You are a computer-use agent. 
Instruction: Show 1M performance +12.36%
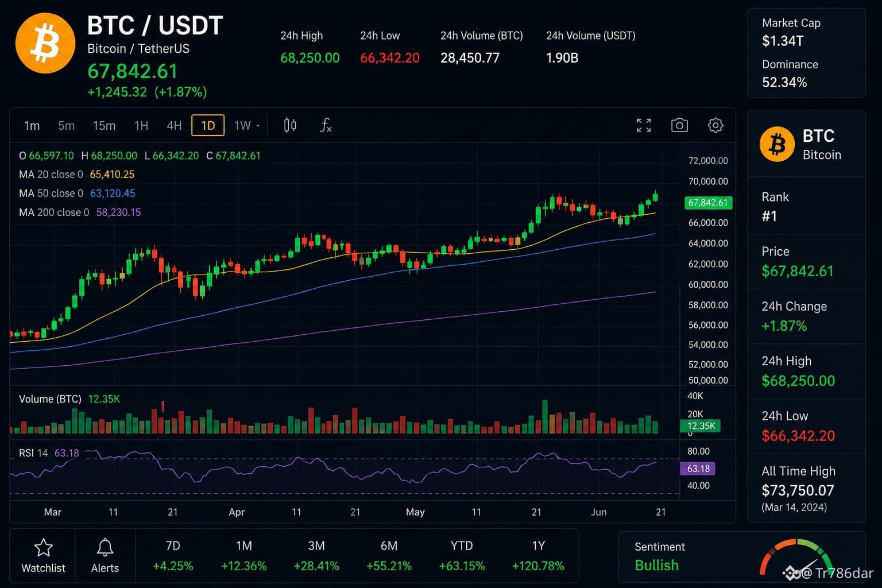[244, 556]
